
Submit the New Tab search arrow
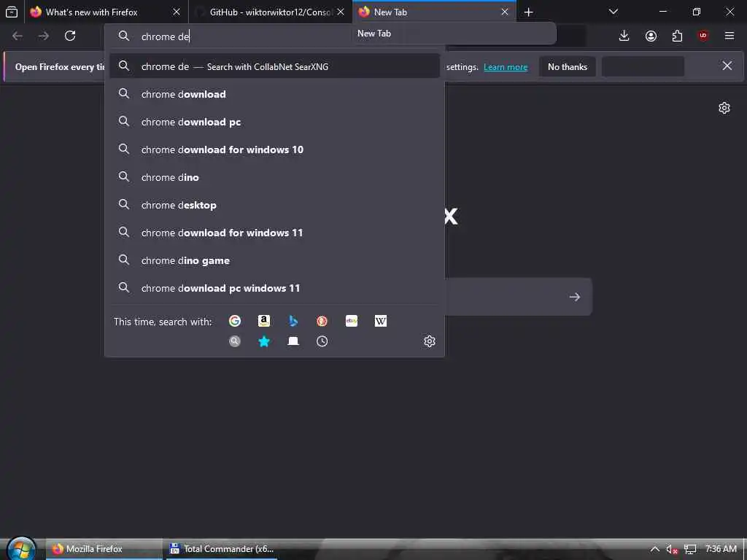click(x=575, y=297)
